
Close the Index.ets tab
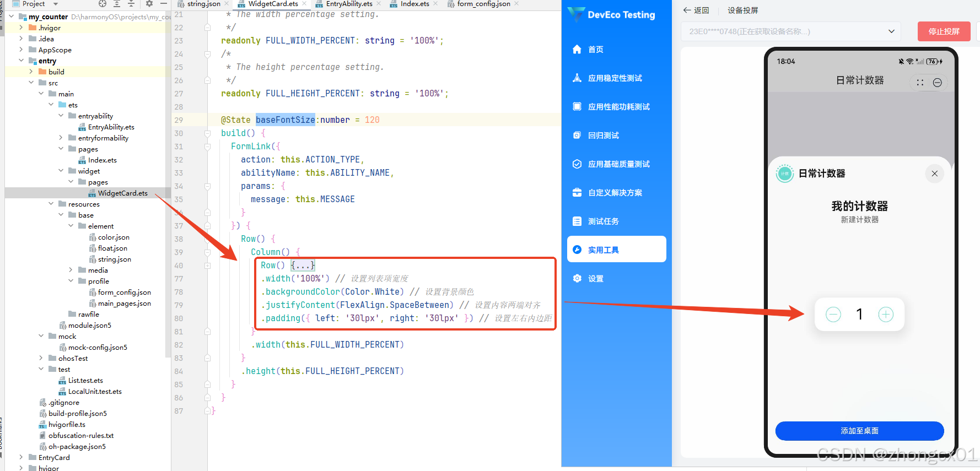click(435, 4)
